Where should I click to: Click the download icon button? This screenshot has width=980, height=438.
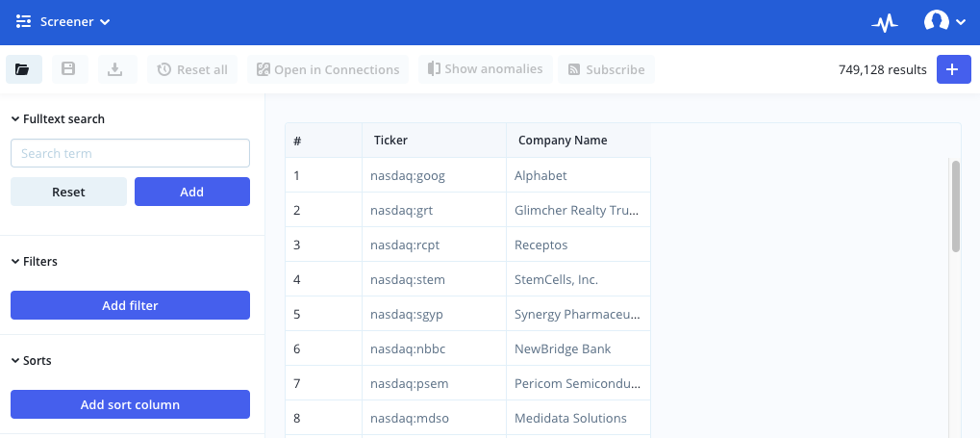click(115, 69)
